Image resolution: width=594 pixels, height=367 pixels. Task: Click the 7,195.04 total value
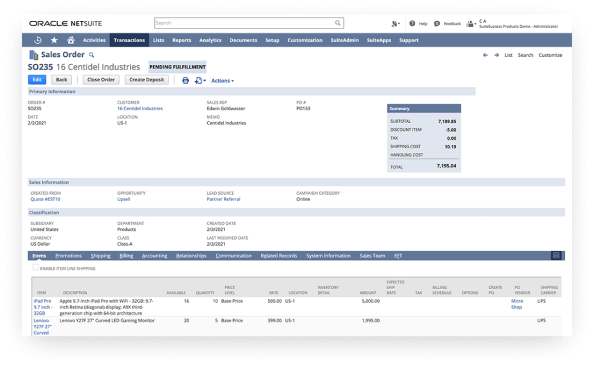pos(447,166)
